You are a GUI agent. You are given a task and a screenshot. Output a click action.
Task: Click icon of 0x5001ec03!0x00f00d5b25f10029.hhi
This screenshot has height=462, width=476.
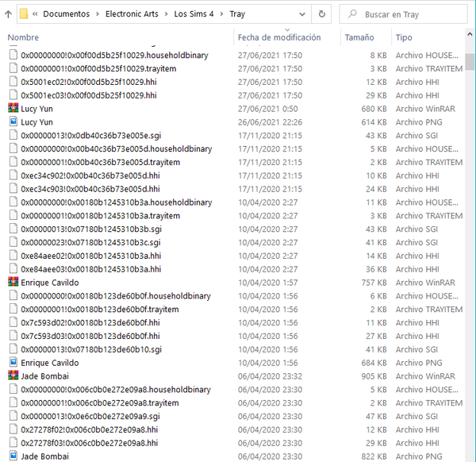coord(13,95)
